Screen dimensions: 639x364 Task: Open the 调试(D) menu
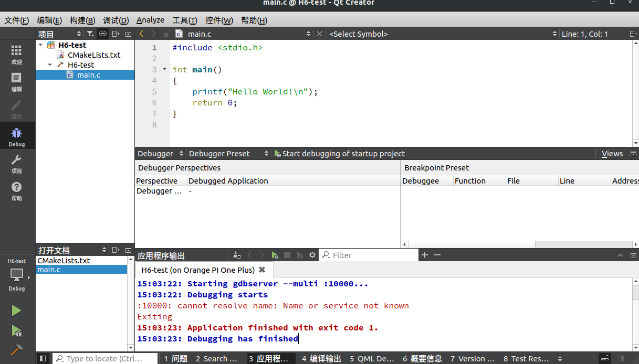116,20
